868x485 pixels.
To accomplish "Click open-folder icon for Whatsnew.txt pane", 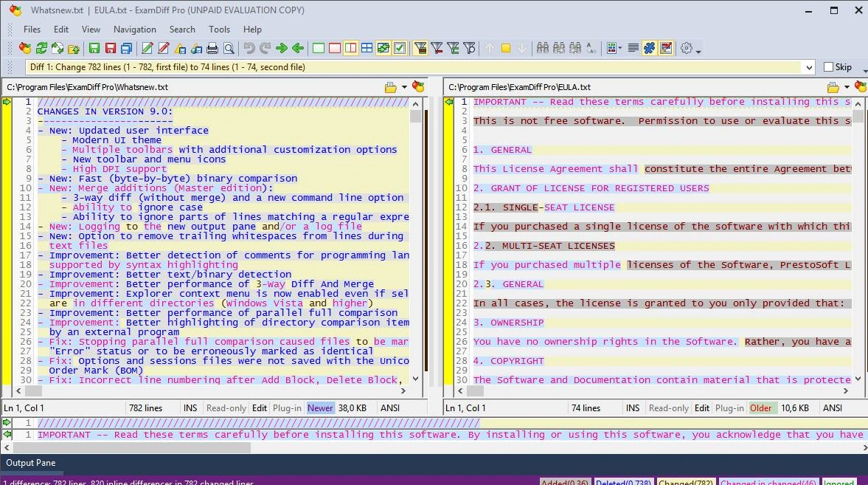I will pyautogui.click(x=391, y=87).
